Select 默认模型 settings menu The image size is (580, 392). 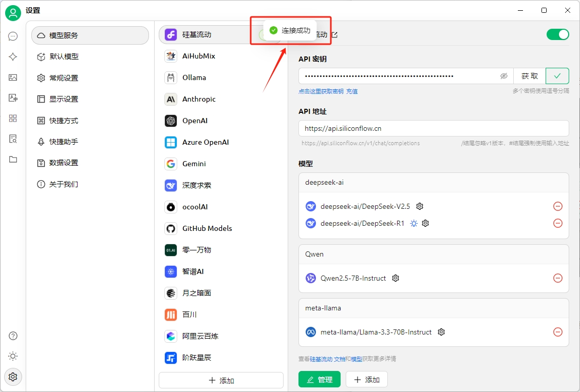pyautogui.click(x=90, y=56)
